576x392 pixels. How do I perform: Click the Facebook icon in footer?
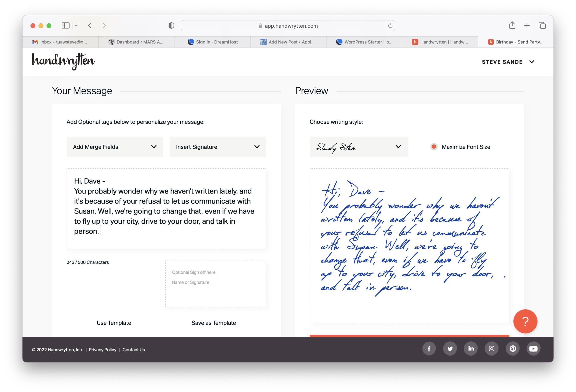click(x=429, y=348)
